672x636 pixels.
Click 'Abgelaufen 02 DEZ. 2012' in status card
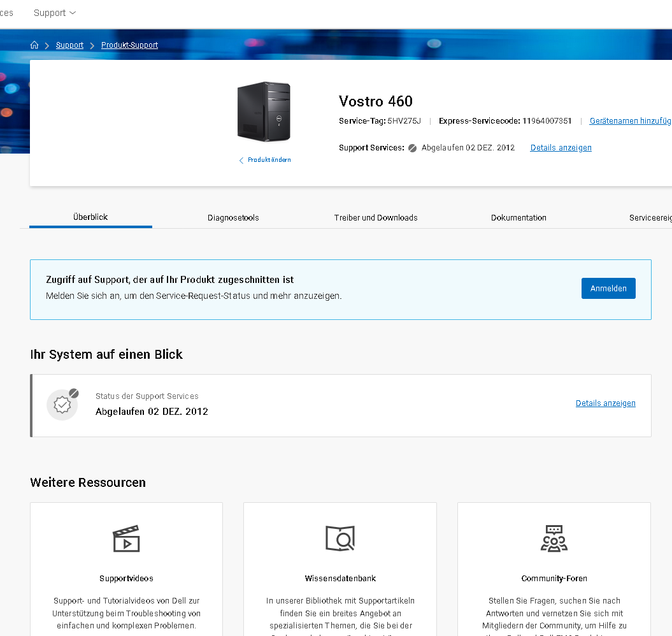tap(152, 412)
